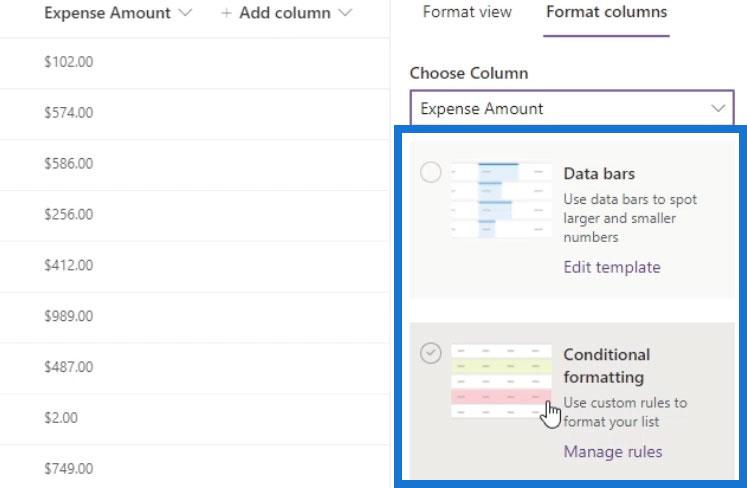
Task: Click the Conditional formatting title
Action: pos(606,366)
